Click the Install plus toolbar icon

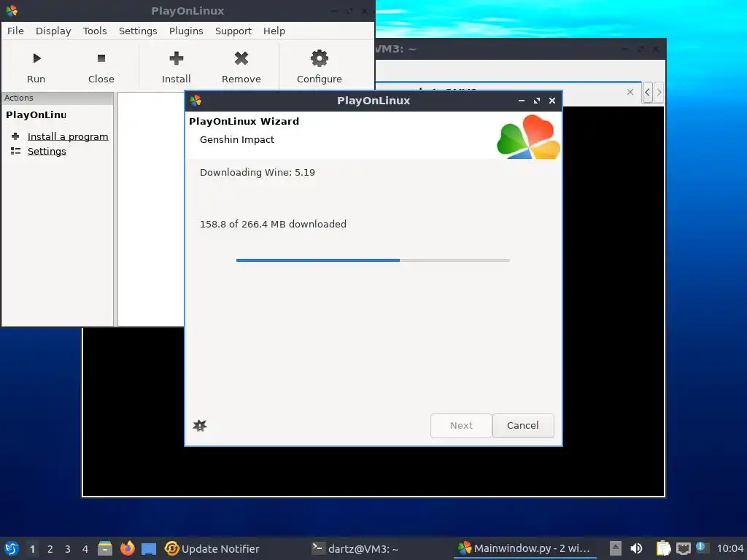(177, 58)
